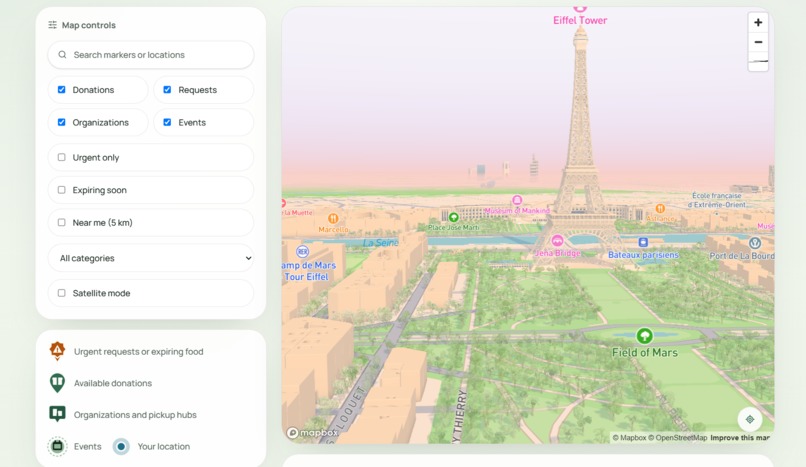The image size is (806, 467).
Task: Click the map zoom in plus button
Action: tap(758, 23)
